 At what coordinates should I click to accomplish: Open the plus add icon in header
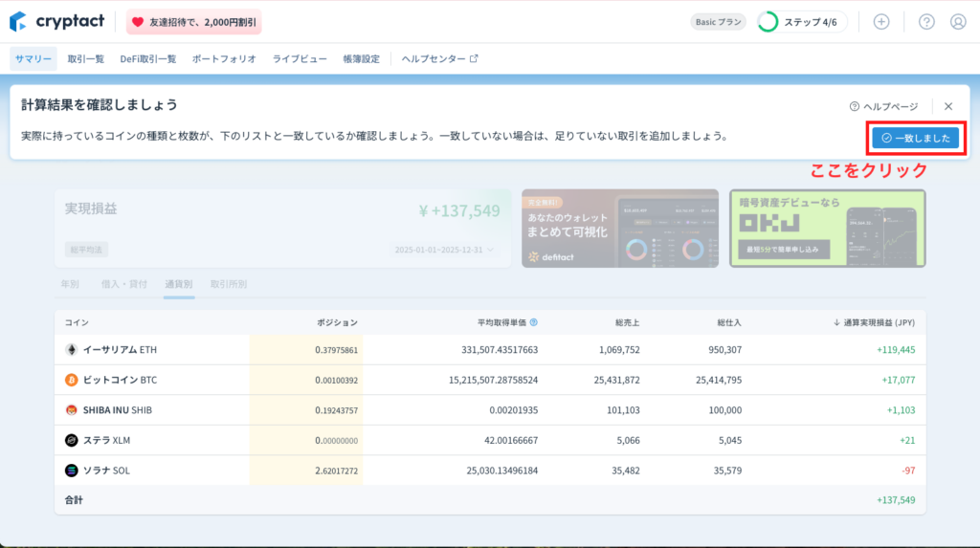click(x=881, y=22)
